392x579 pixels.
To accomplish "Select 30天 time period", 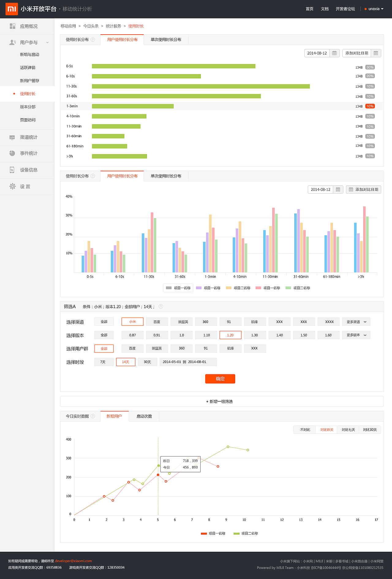I will (x=147, y=362).
